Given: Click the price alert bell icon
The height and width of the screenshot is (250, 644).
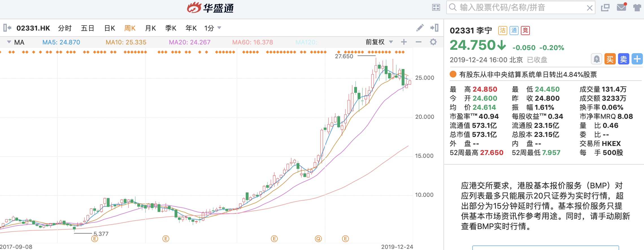Looking at the screenshot, I should click(x=596, y=59).
